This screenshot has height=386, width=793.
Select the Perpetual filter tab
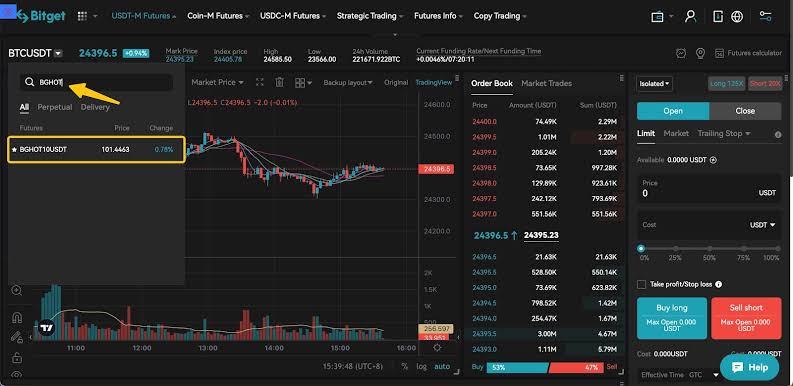tap(55, 107)
